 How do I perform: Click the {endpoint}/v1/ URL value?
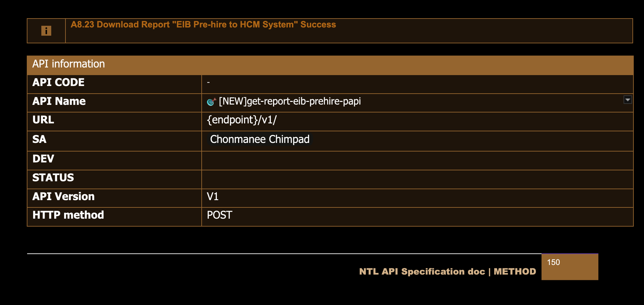click(242, 120)
